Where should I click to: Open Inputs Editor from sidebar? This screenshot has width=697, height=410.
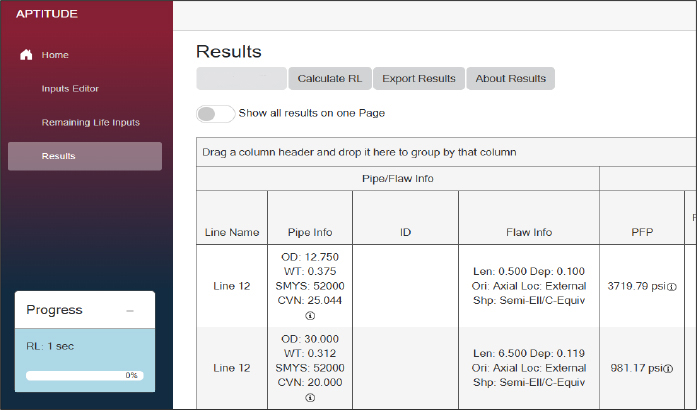(70, 88)
